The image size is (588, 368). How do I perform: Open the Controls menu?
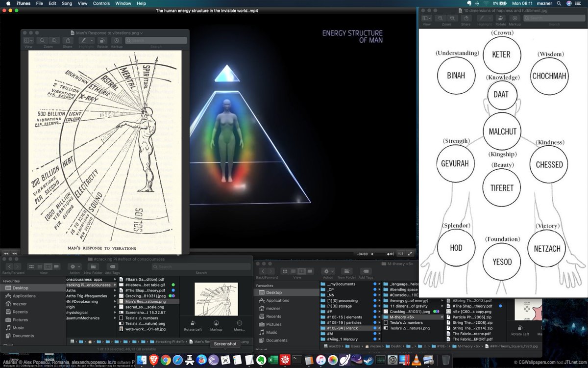[x=101, y=3]
